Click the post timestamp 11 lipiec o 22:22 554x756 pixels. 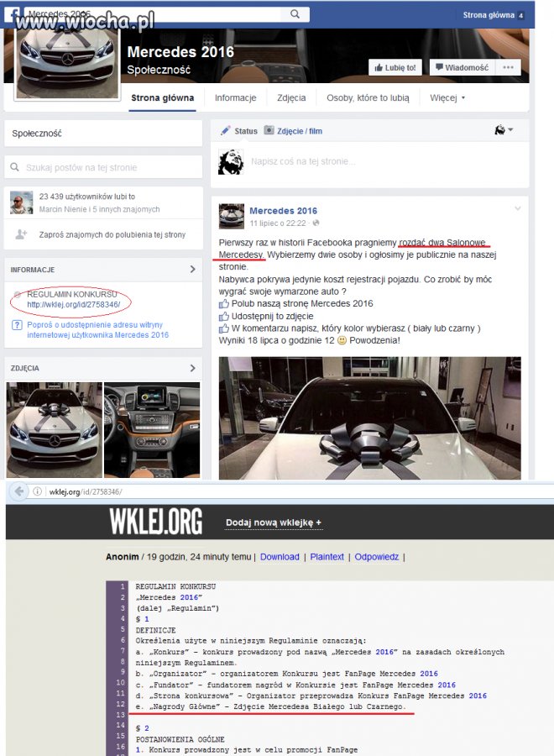point(278,223)
